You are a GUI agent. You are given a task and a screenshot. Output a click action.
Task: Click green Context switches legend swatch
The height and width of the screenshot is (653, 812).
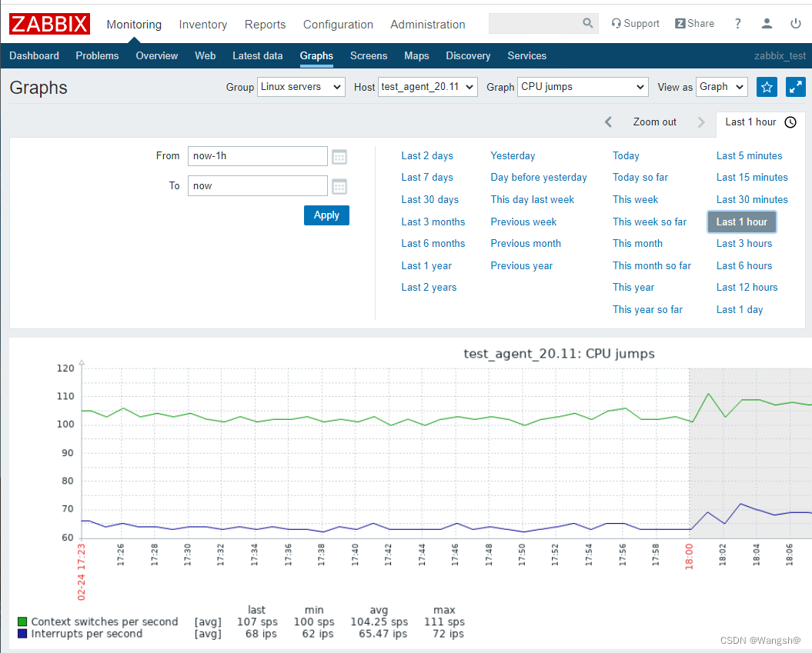point(22,621)
